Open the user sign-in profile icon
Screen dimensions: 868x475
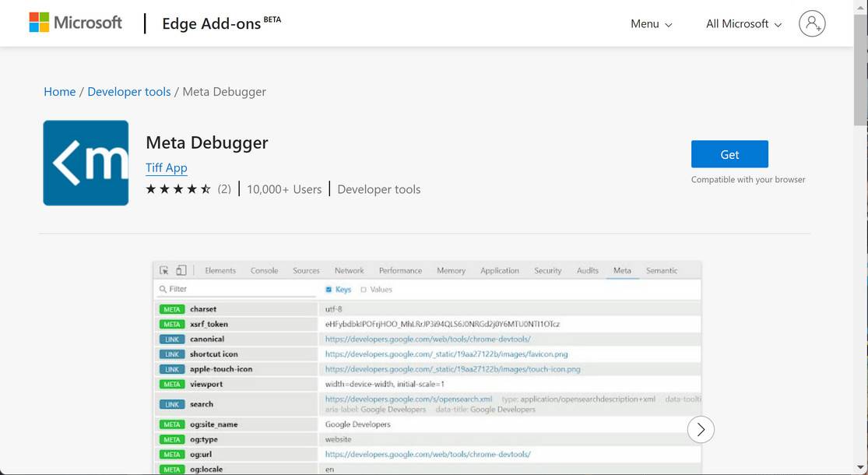[811, 23]
